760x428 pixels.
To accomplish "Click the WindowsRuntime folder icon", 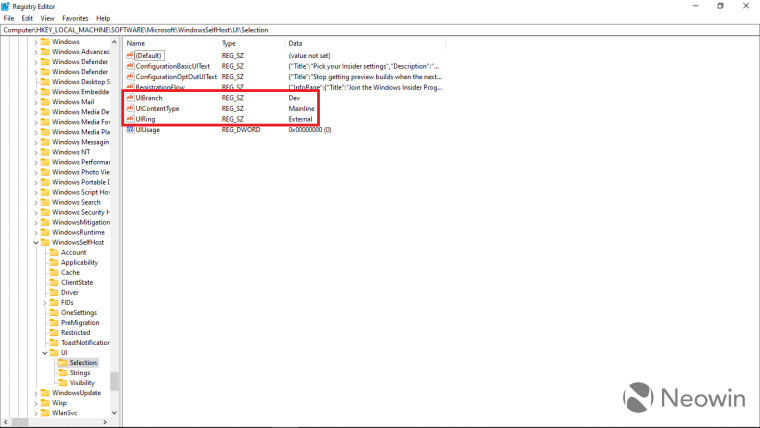I will tap(45, 232).
